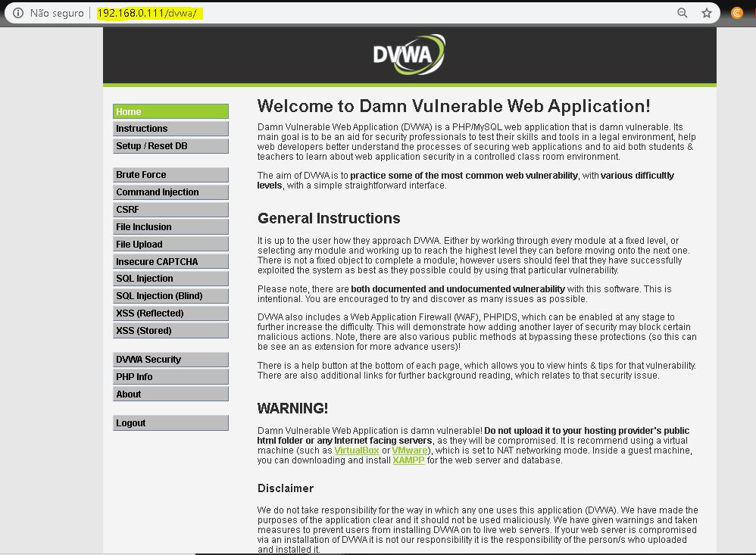This screenshot has width=756, height=555.
Task: Open the Instructions page
Action: tap(170, 129)
